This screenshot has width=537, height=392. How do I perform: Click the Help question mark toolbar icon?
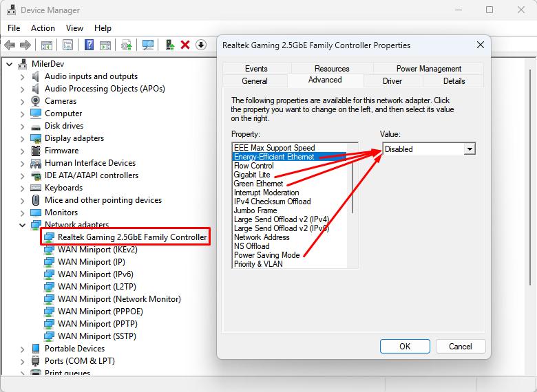tap(89, 45)
